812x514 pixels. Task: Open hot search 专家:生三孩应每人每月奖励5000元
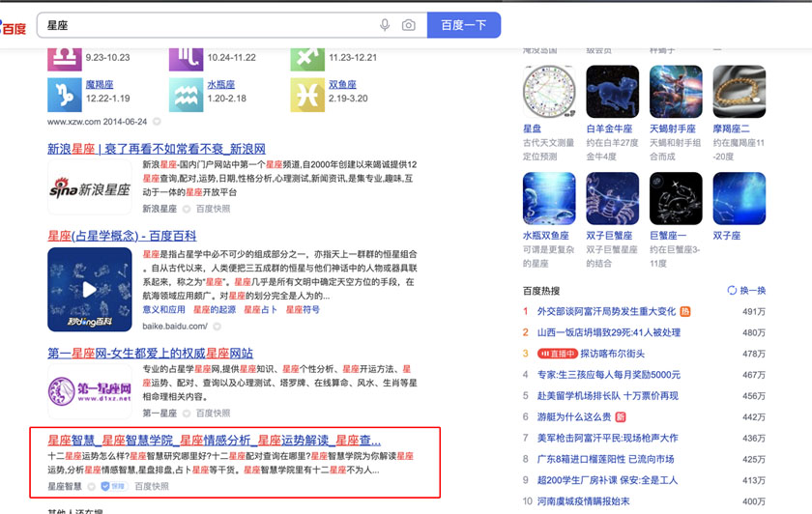608,374
